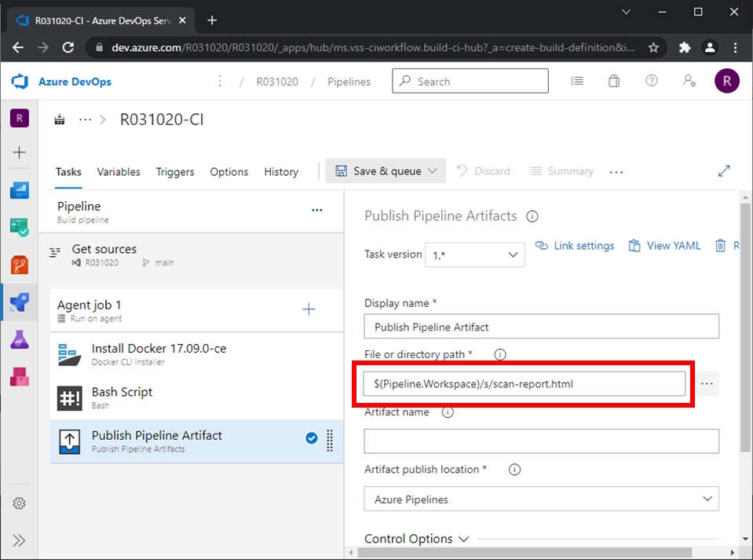Go to R031020 breadcrumb link

(x=277, y=82)
